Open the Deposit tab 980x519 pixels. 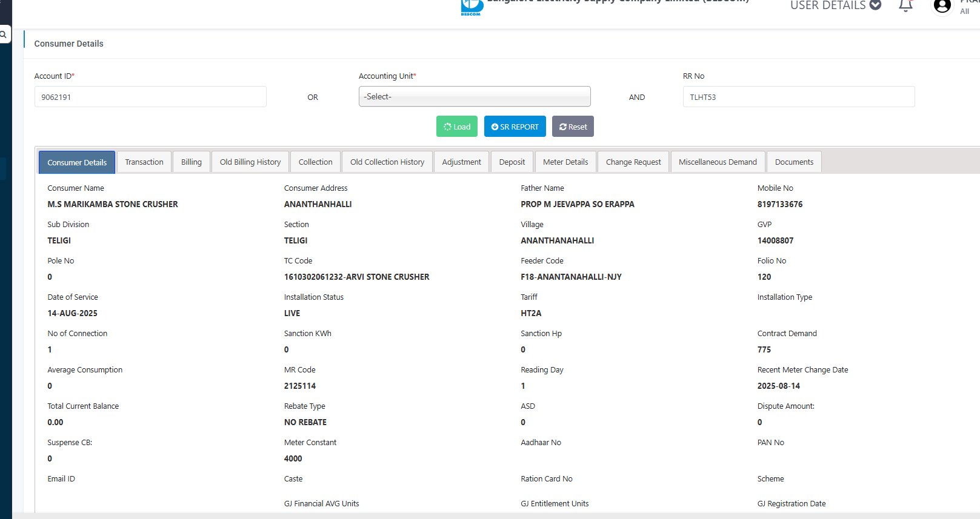tap(512, 162)
